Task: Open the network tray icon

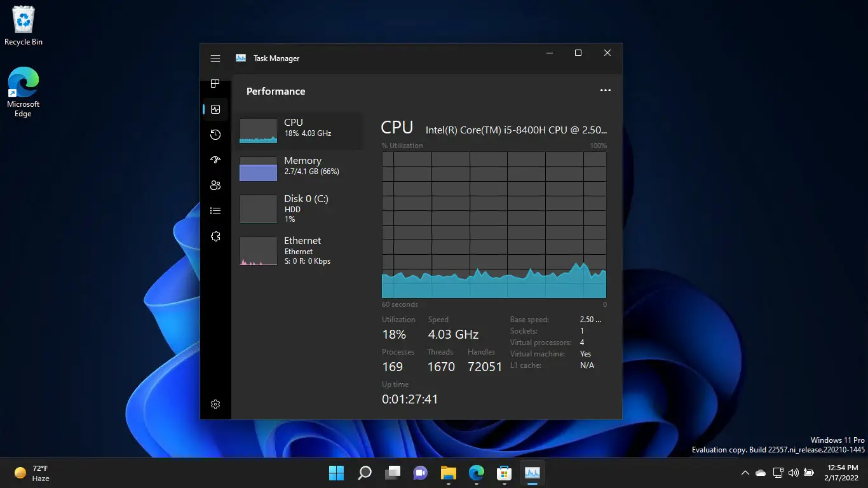Action: [778, 473]
